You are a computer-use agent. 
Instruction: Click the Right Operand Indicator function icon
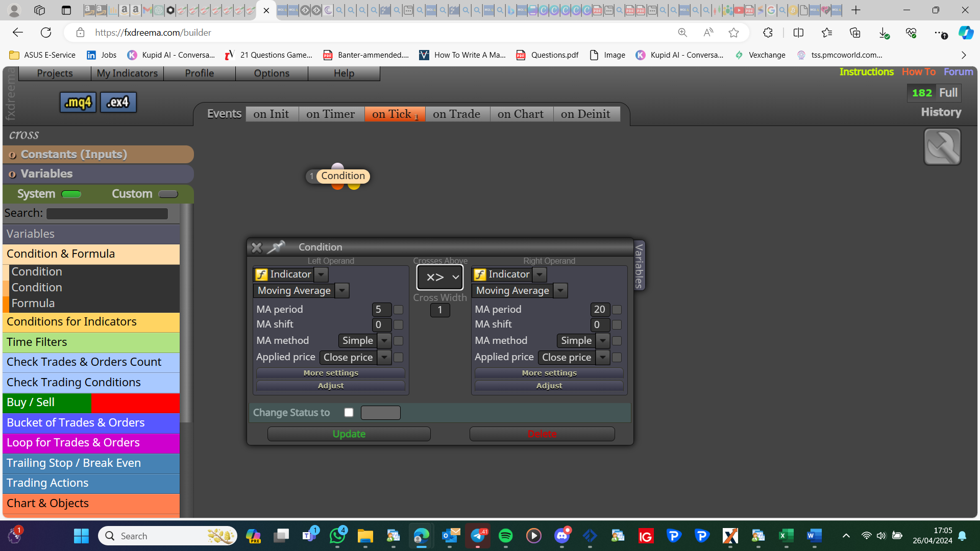coord(480,274)
